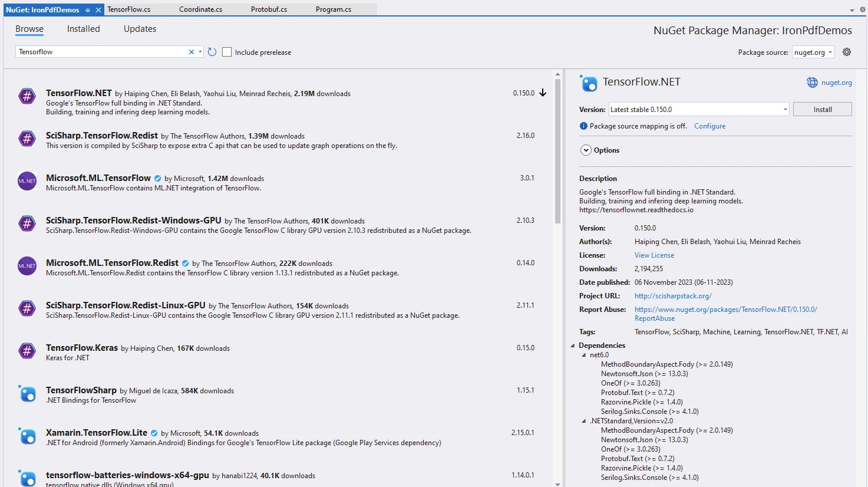Viewport: 868px width, 487px height.
Task: Expand the Options section
Action: (x=586, y=150)
